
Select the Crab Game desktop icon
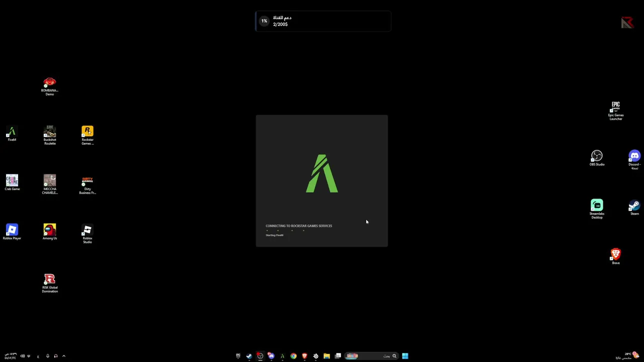[12, 183]
